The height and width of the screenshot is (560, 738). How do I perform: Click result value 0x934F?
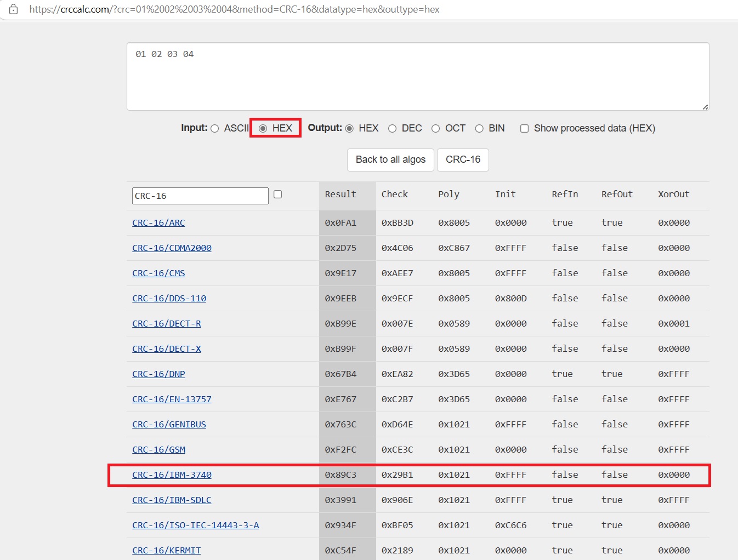(340, 525)
